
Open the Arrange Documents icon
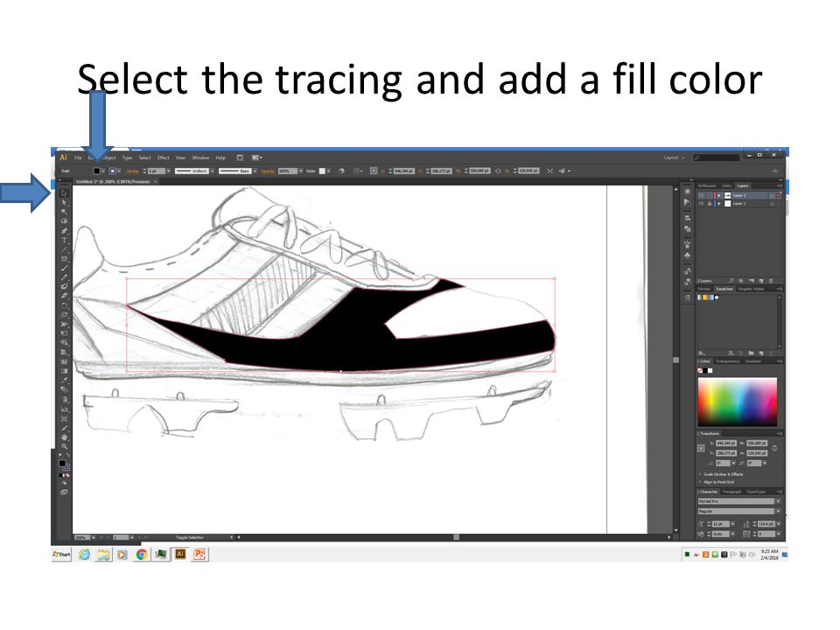256,157
